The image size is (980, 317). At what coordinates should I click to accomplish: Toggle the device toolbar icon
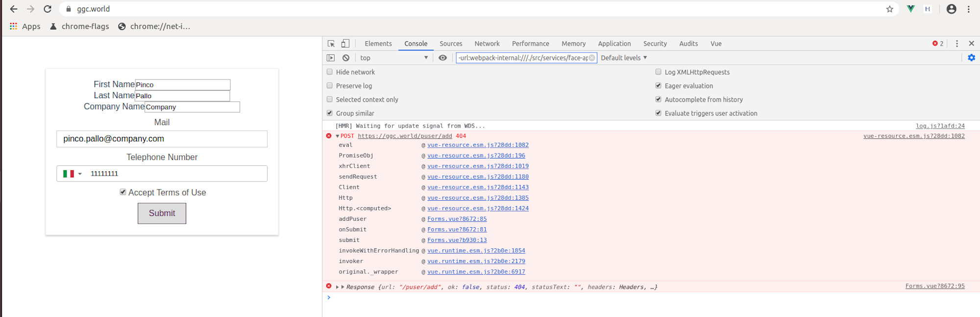(x=345, y=44)
